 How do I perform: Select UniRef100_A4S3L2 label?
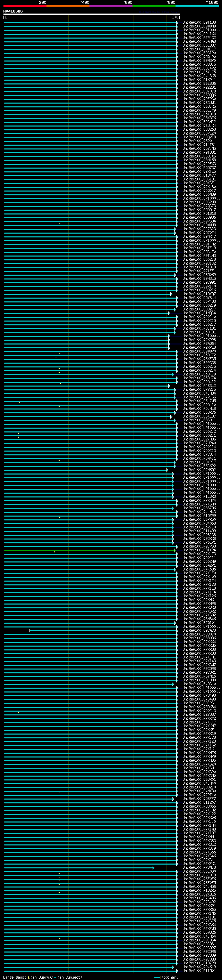199,386
